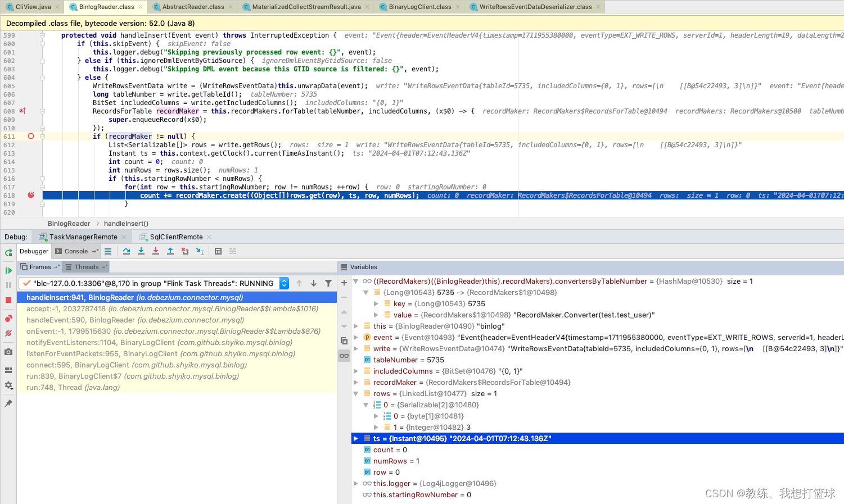Click Step Out icon
This screenshot has height=504, width=844.
point(170,251)
